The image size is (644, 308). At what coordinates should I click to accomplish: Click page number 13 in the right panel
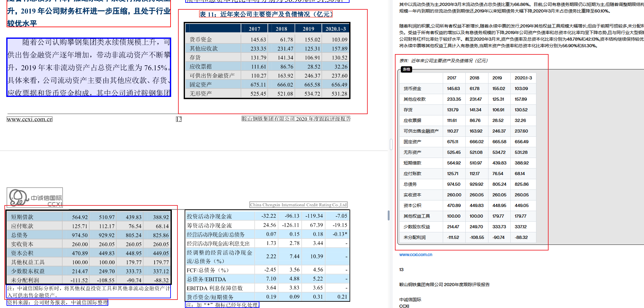click(x=401, y=270)
